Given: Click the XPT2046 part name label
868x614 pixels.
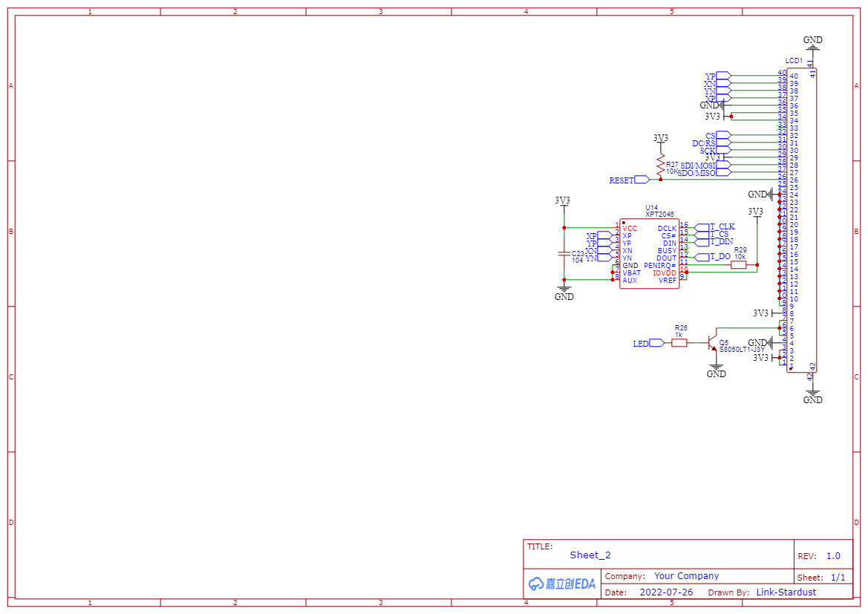Looking at the screenshot, I should coord(659,215).
